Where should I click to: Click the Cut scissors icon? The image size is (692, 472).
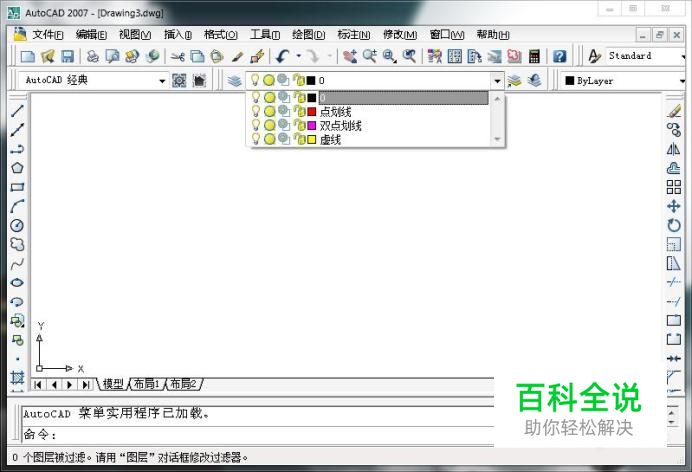click(177, 56)
